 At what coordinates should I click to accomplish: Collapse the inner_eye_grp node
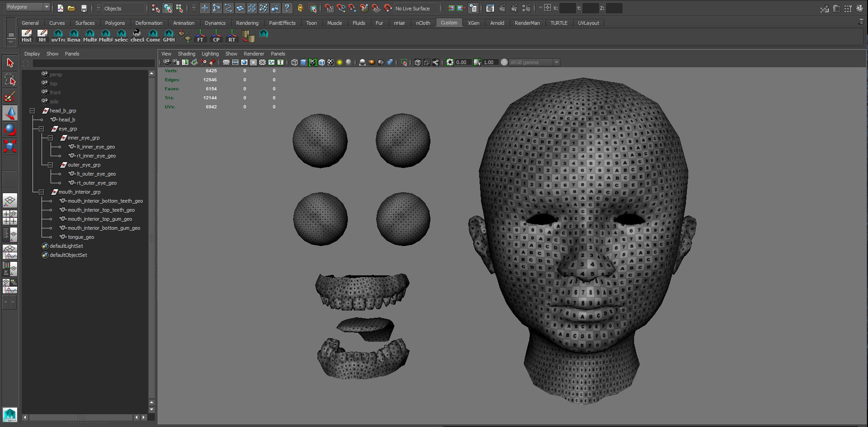click(50, 138)
